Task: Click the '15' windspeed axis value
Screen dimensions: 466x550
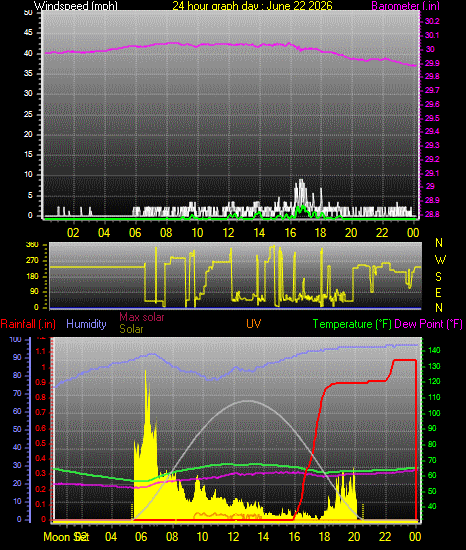Action: [28, 154]
